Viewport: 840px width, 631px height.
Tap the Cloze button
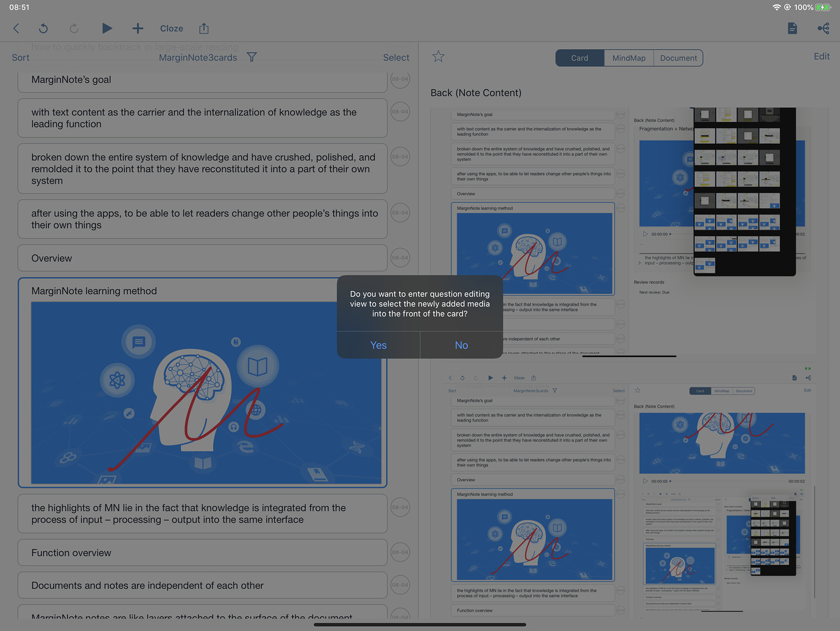(x=172, y=28)
